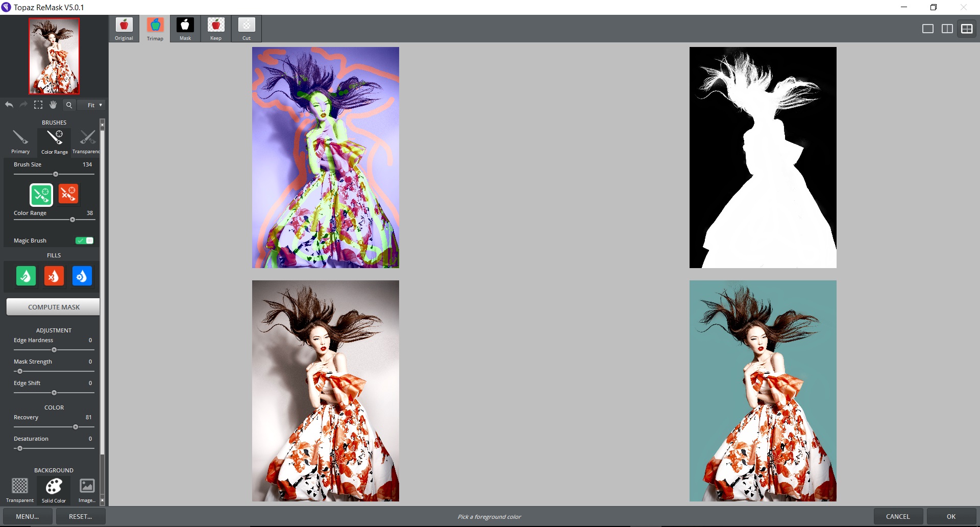The image size is (980, 527).
Task: Switch to the Trimap view
Action: [155, 29]
